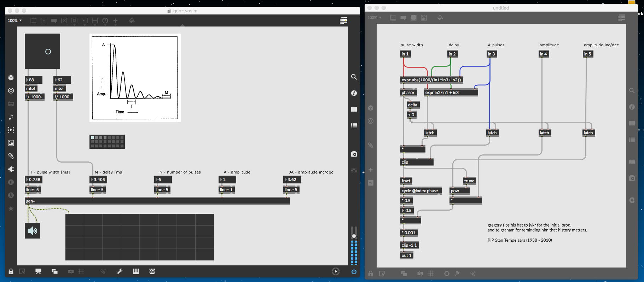This screenshot has width=644, height=282.
Task: Click the amplitude inc/dec number box showing 3.62
Action: 292,180
